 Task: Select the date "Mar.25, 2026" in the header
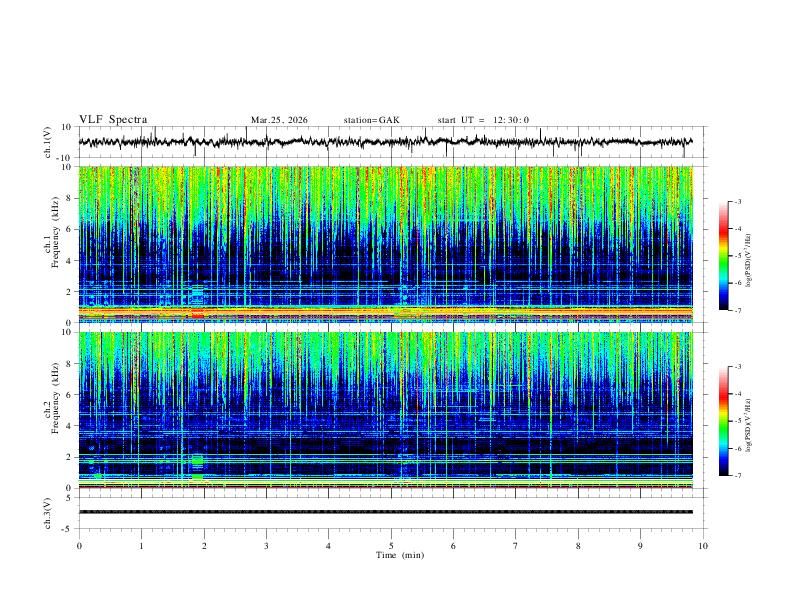pyautogui.click(x=279, y=120)
